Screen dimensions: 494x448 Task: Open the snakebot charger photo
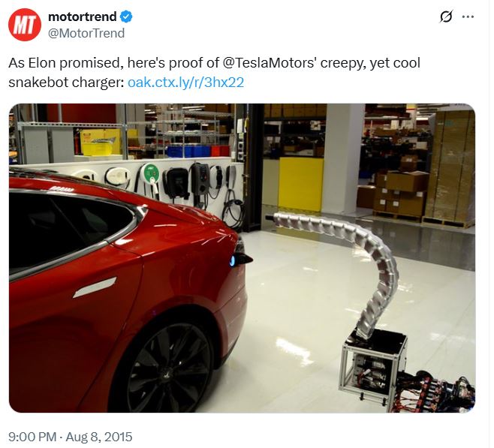coord(242,258)
